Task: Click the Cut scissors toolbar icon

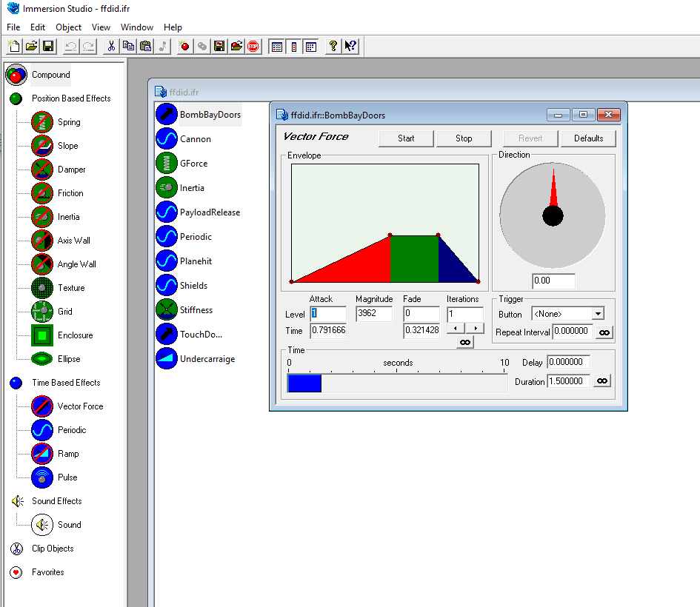Action: coord(111,46)
